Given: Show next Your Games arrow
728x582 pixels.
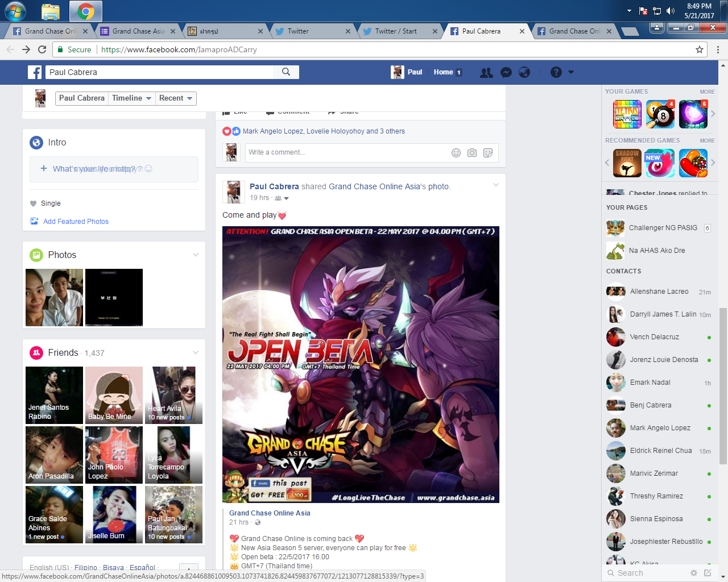Looking at the screenshot, I should point(713,114).
